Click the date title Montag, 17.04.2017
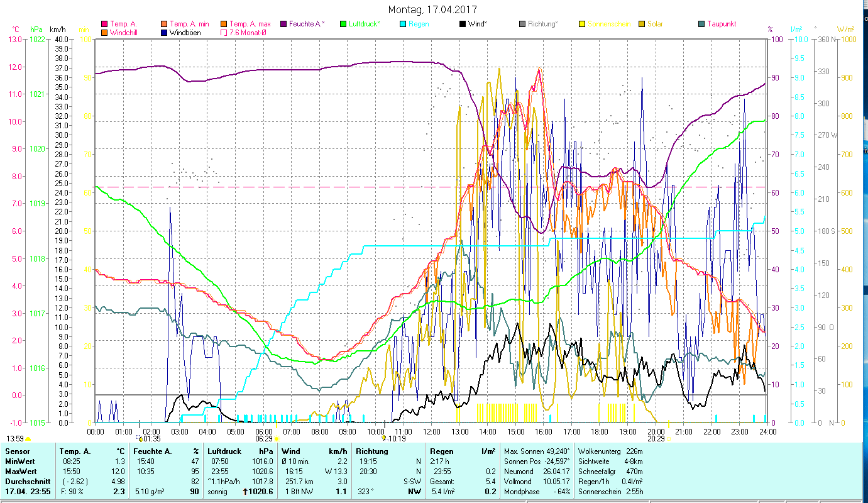The height and width of the screenshot is (503, 868). 432,9
